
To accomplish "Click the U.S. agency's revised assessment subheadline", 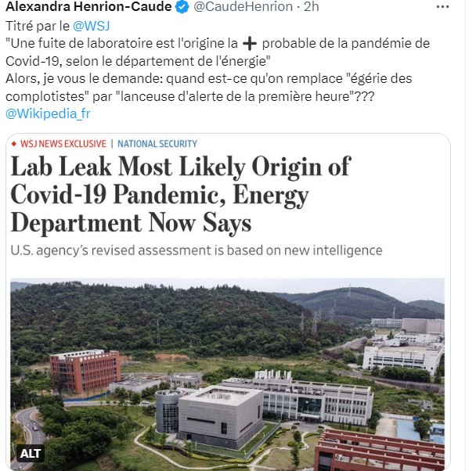I will tap(197, 250).
